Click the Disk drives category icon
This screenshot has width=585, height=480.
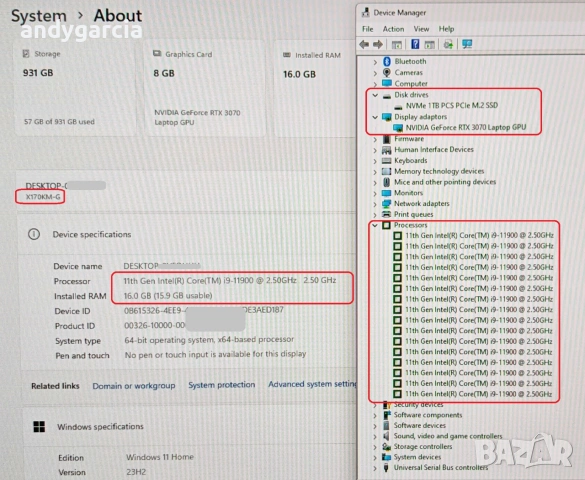387,95
